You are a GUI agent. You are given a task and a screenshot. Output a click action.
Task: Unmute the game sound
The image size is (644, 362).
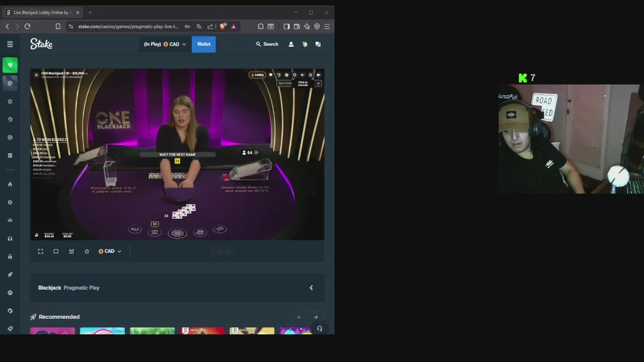point(302,75)
